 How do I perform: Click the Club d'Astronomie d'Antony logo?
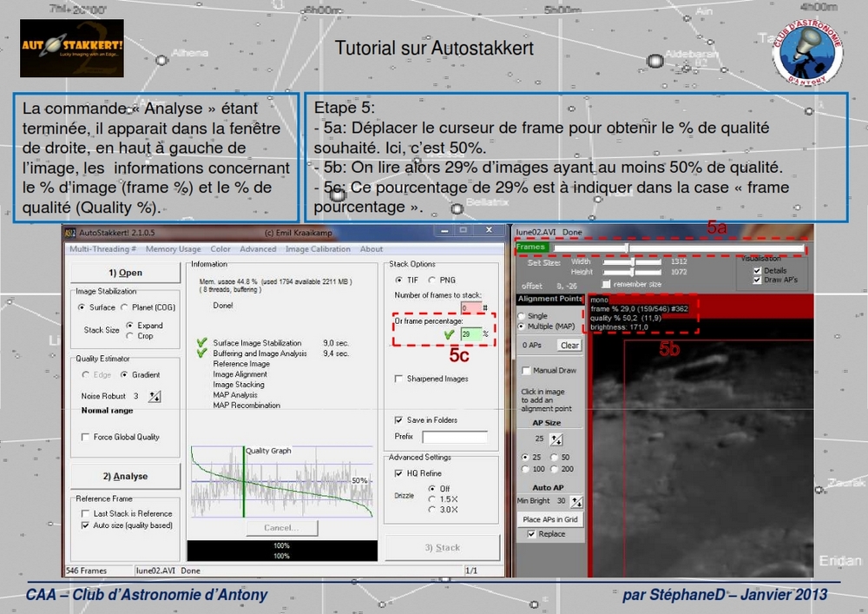tap(807, 53)
